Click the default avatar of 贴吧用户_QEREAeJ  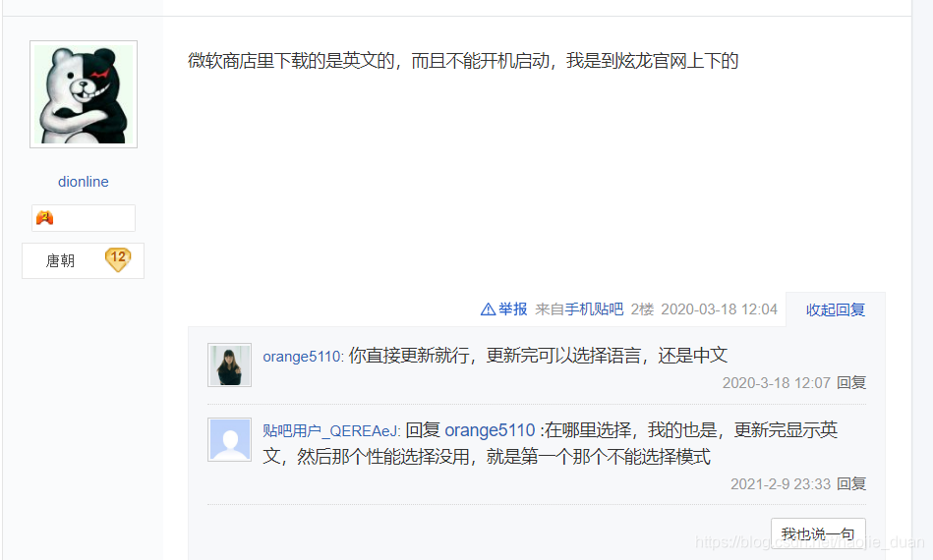(x=230, y=440)
